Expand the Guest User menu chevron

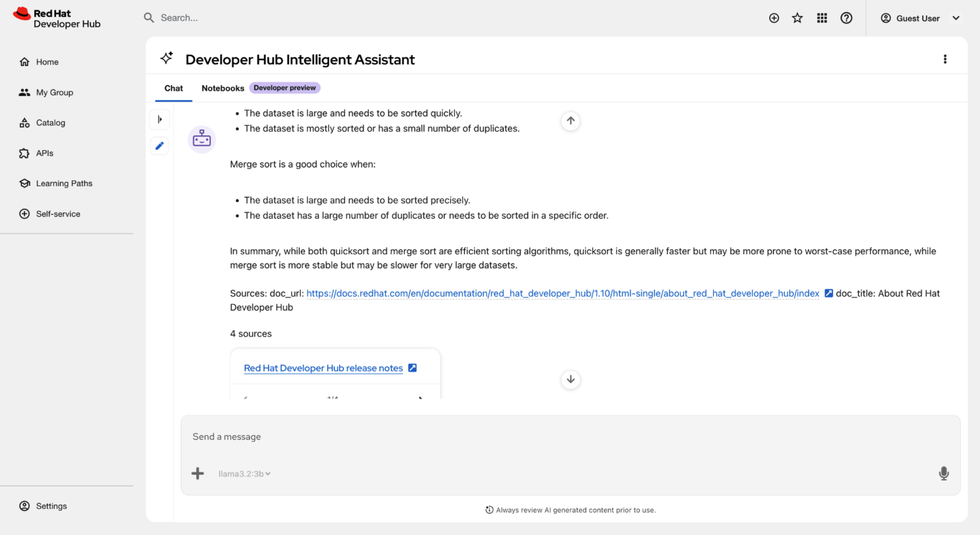tap(956, 18)
